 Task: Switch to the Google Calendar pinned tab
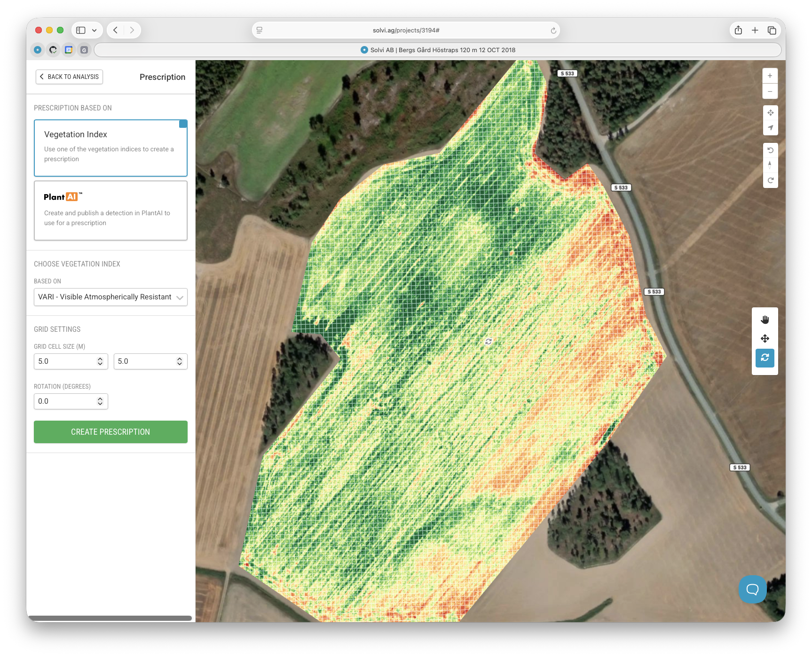(x=69, y=50)
